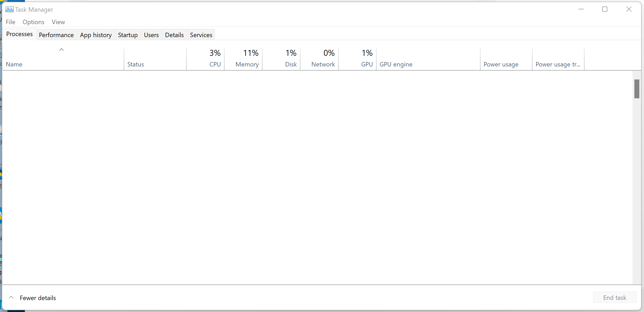Click the End task button
The image size is (644, 312).
pyautogui.click(x=615, y=297)
